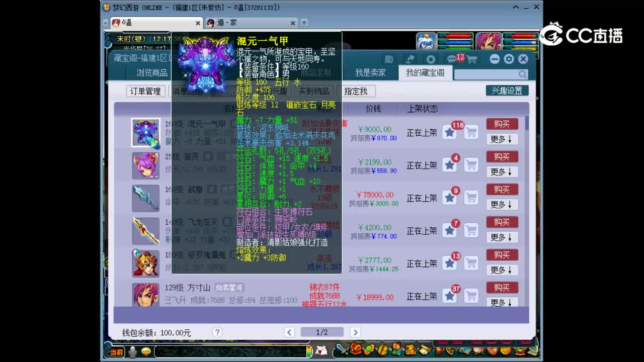This screenshot has width=644, height=362.
Task: Open 兴趣设置 button
Action: [x=507, y=90]
